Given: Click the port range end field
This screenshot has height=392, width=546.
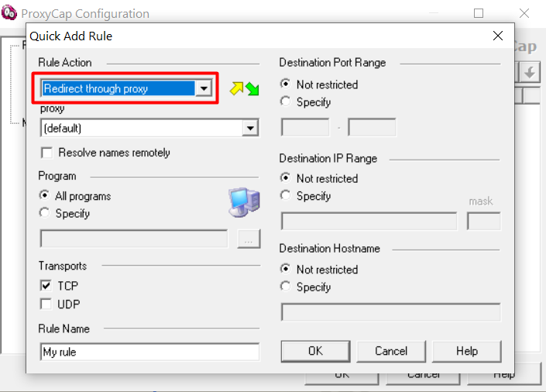Looking at the screenshot, I should pyautogui.click(x=372, y=127).
